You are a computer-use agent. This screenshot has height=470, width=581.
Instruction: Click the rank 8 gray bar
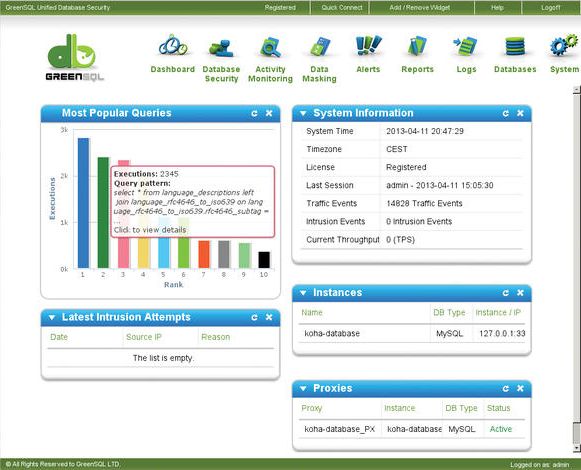click(224, 254)
